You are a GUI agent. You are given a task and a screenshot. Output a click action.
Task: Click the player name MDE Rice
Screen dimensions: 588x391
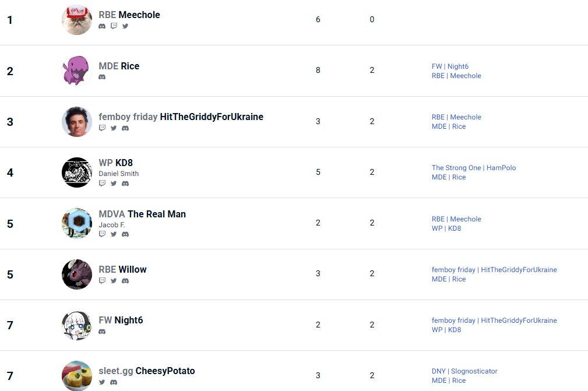coord(119,66)
